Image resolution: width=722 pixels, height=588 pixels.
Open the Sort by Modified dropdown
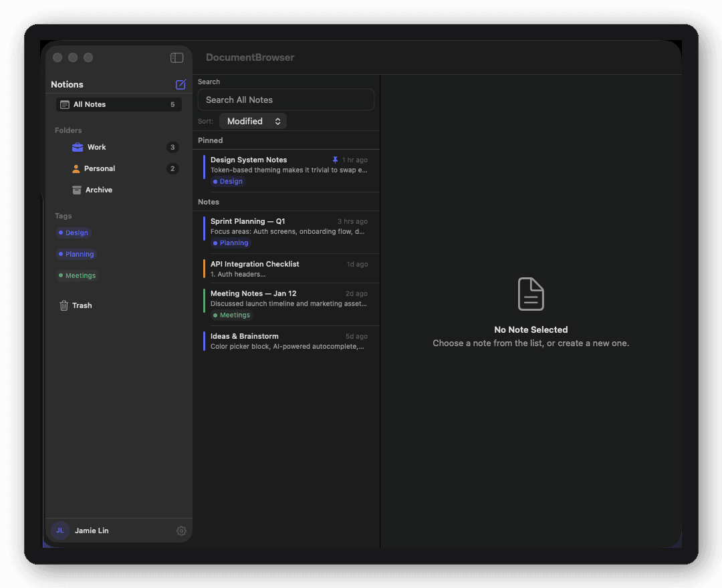coord(253,121)
